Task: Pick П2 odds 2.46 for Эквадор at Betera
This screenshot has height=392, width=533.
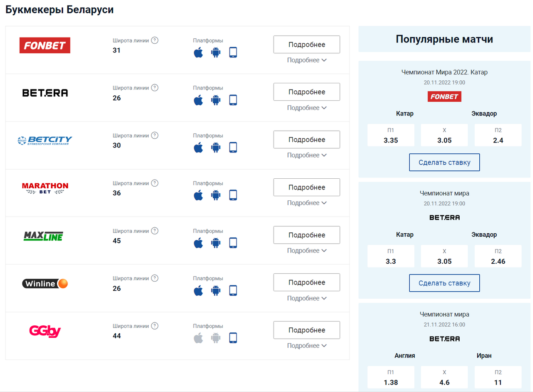Action: (498, 257)
